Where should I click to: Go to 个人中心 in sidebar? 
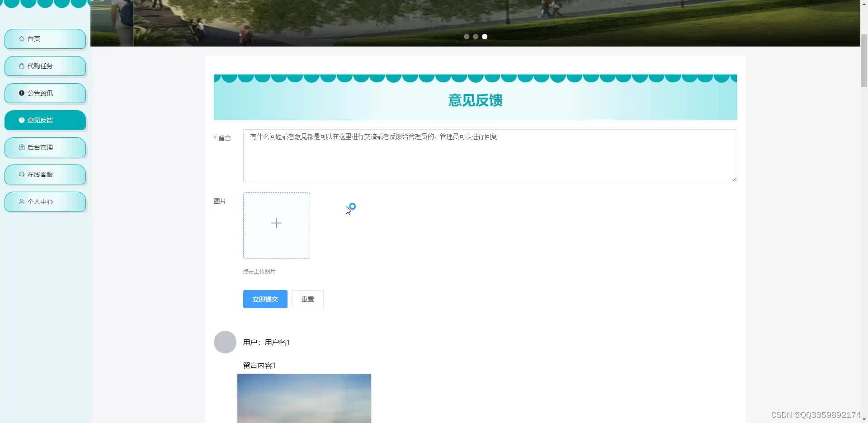pos(45,202)
